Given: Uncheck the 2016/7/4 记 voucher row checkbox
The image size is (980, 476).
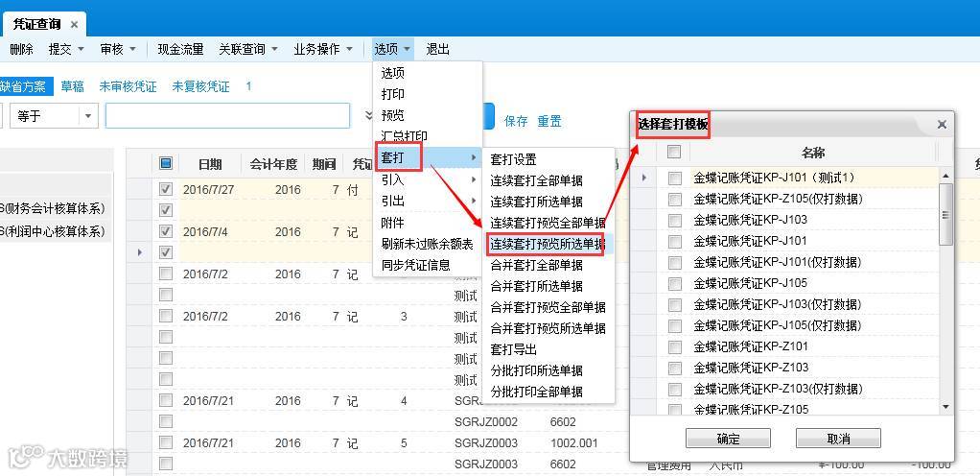Looking at the screenshot, I should (166, 231).
